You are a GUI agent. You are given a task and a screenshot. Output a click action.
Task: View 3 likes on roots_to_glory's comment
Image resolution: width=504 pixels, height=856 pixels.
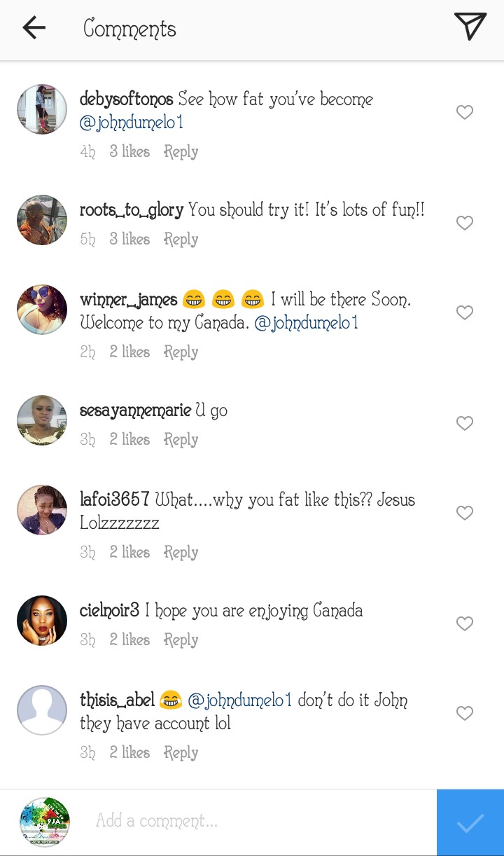click(x=129, y=240)
